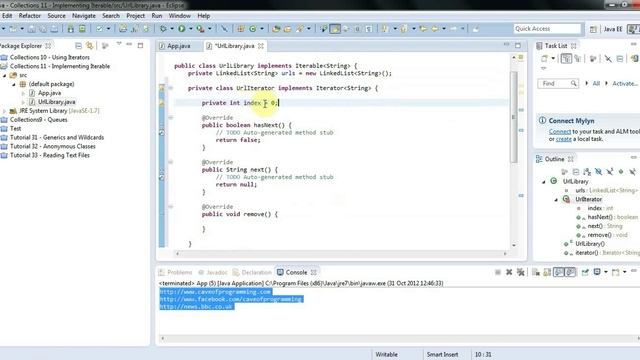Screen dimensions: 640x360
Task: Open the Project menu
Action: click(x=136, y=16)
